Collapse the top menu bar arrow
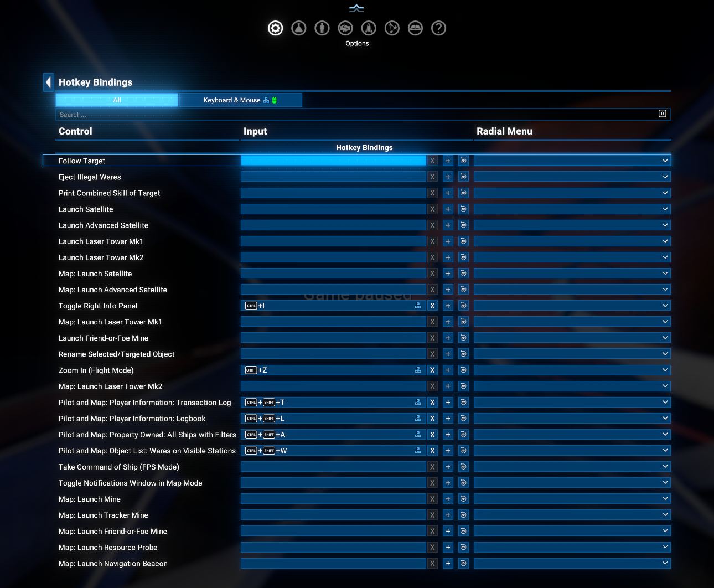This screenshot has width=714, height=588. pyautogui.click(x=356, y=8)
